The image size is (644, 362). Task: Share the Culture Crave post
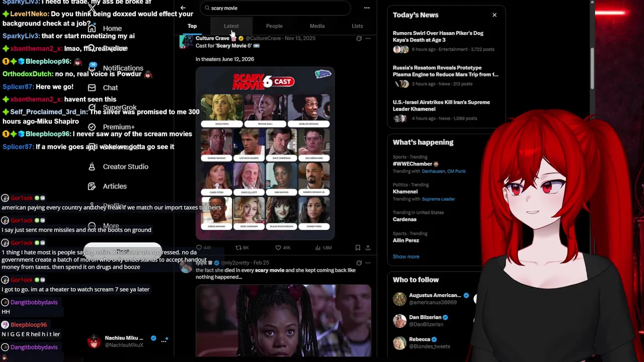coord(368,247)
